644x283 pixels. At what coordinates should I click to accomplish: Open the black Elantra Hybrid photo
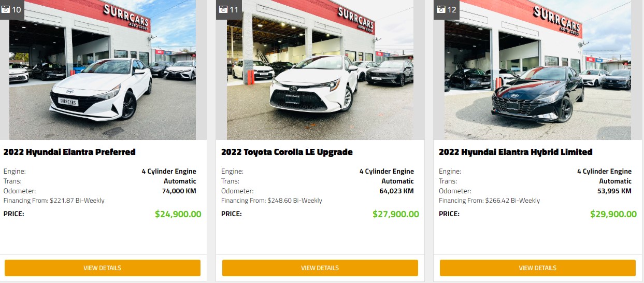(x=538, y=70)
